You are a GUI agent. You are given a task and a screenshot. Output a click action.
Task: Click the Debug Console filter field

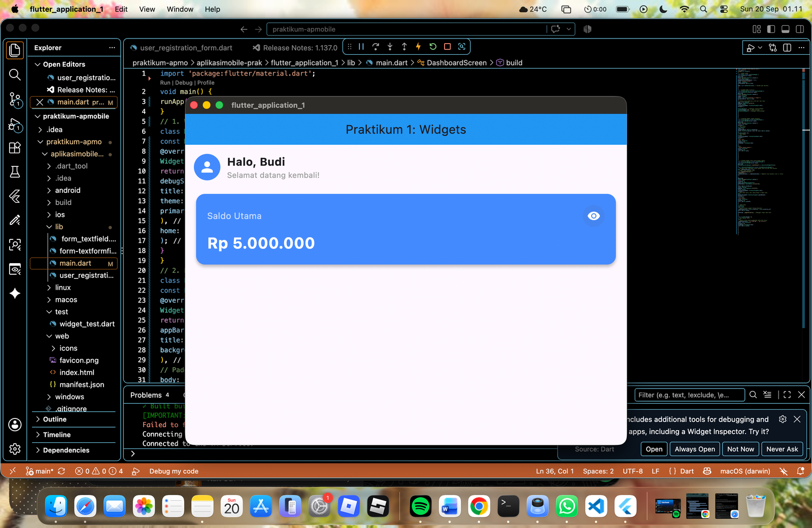[x=689, y=395]
